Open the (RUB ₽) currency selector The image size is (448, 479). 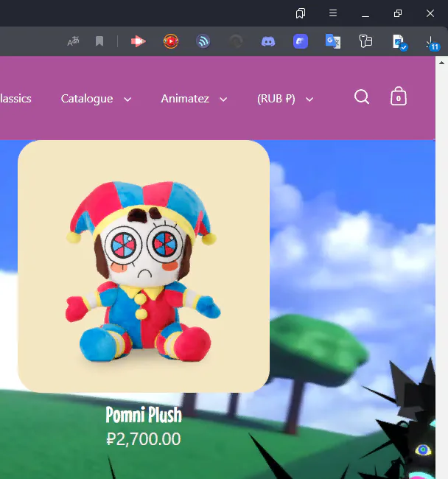285,99
